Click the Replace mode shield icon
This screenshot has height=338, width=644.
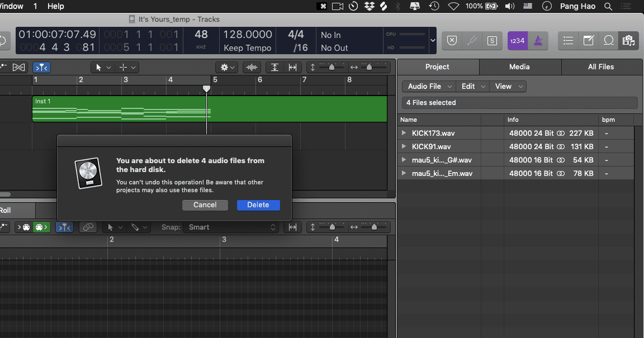pyautogui.click(x=452, y=40)
